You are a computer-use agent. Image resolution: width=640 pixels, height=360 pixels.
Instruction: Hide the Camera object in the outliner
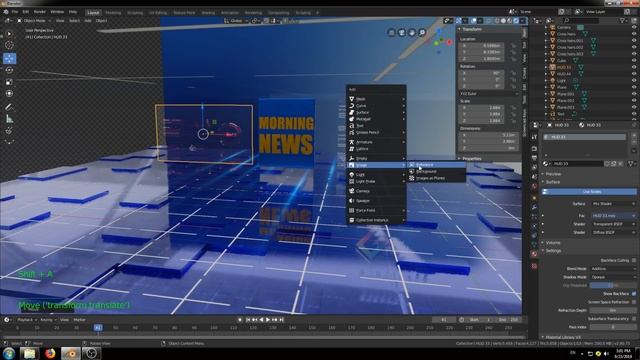(634, 27)
